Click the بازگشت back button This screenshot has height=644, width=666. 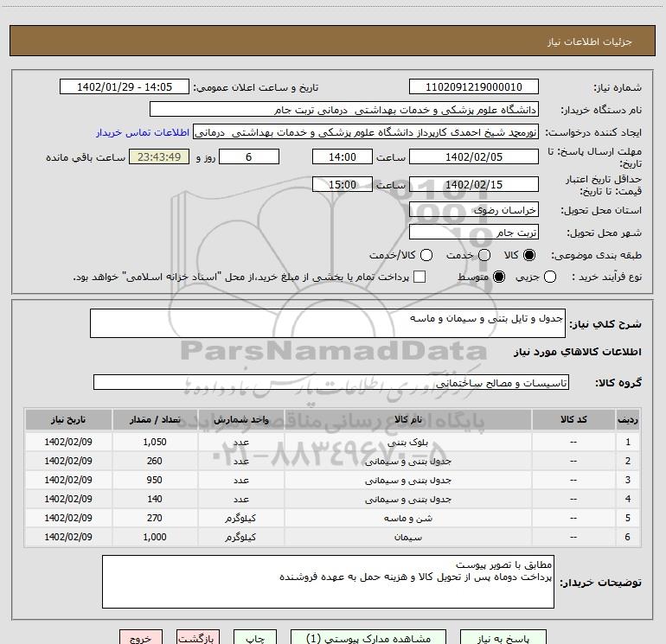[x=198, y=637]
